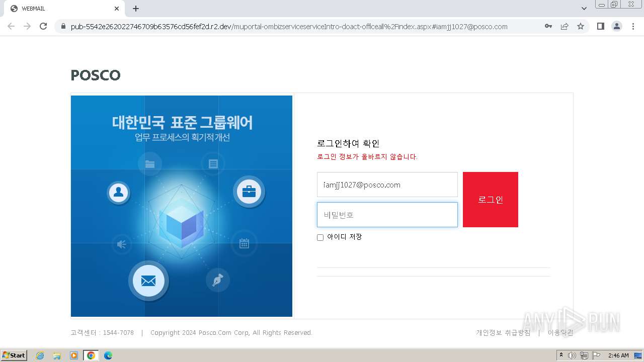This screenshot has width=644, height=362.
Task: Click the share page icon
Action: [565, 26]
